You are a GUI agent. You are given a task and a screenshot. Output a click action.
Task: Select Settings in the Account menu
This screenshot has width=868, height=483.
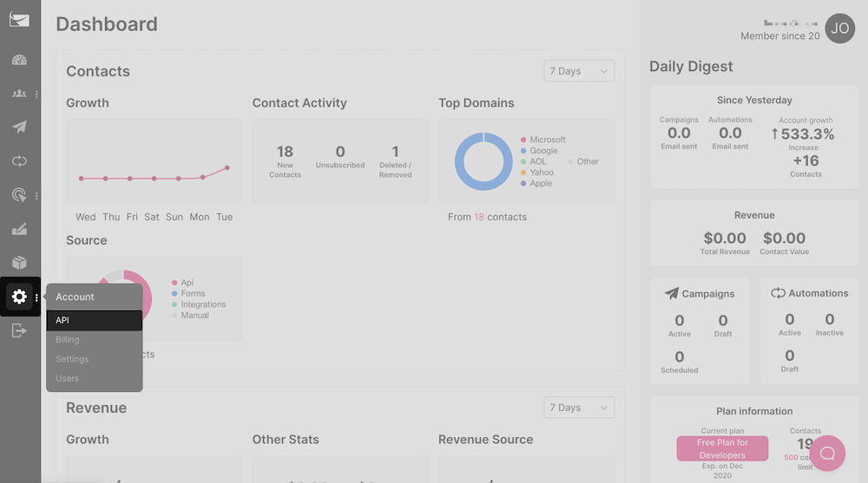[x=72, y=359]
